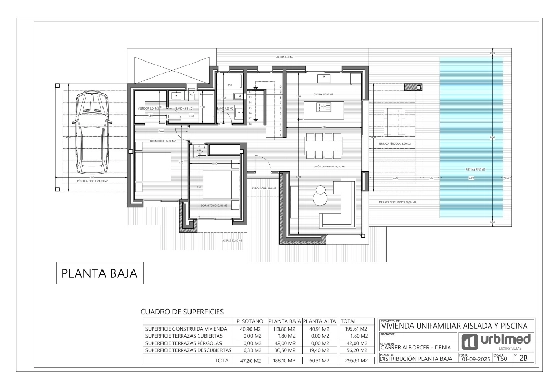The width and height of the screenshot is (560, 372).
Task: Click the TOTAL column header in the surfaces table
Action: coord(347,321)
